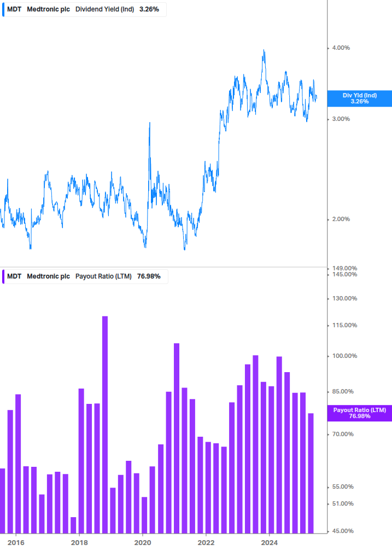Click the 2.00% y-axis label
Screen dimensions: 392x550
click(x=341, y=219)
